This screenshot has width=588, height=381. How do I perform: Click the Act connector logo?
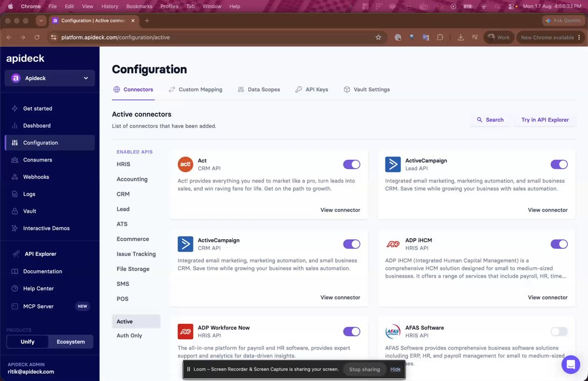pyautogui.click(x=185, y=165)
